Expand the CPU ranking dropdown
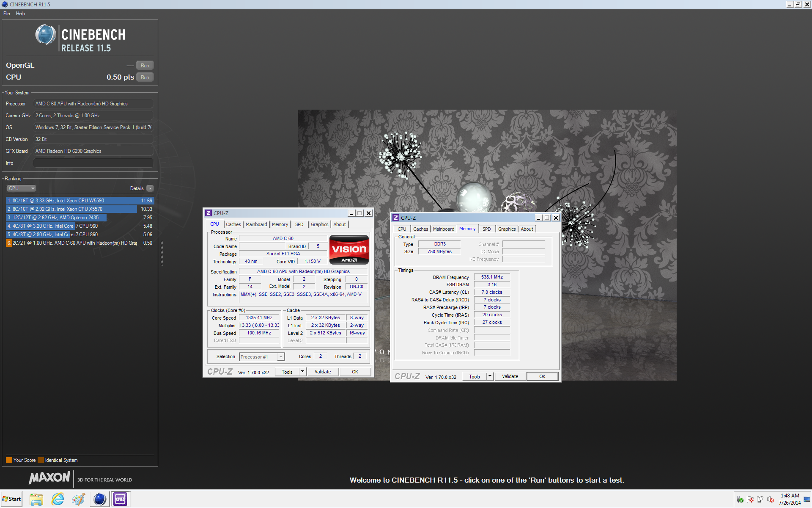 [21, 188]
